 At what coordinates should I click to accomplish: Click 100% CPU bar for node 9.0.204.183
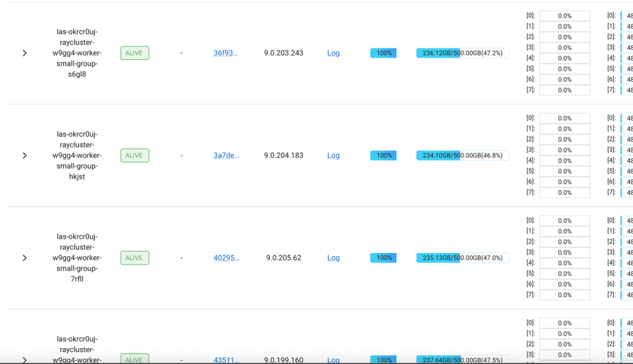[x=384, y=155]
